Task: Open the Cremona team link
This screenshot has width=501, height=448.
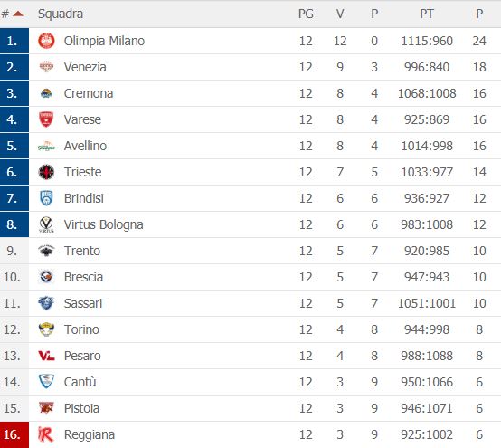Action: point(89,93)
